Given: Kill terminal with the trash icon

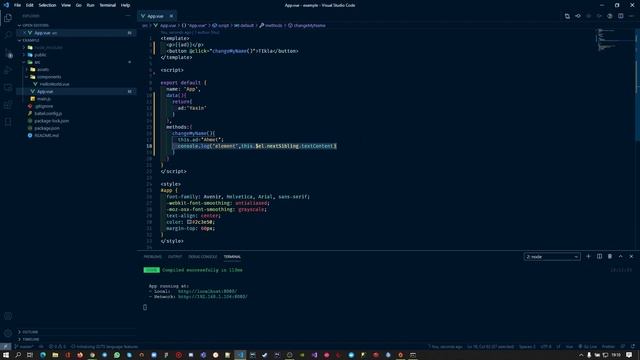Looking at the screenshot, I should pos(610,256).
